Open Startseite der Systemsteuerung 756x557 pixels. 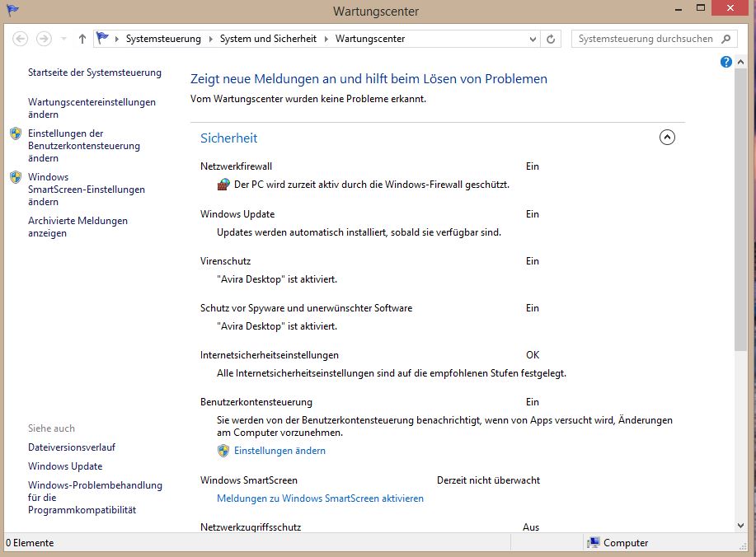pos(95,73)
